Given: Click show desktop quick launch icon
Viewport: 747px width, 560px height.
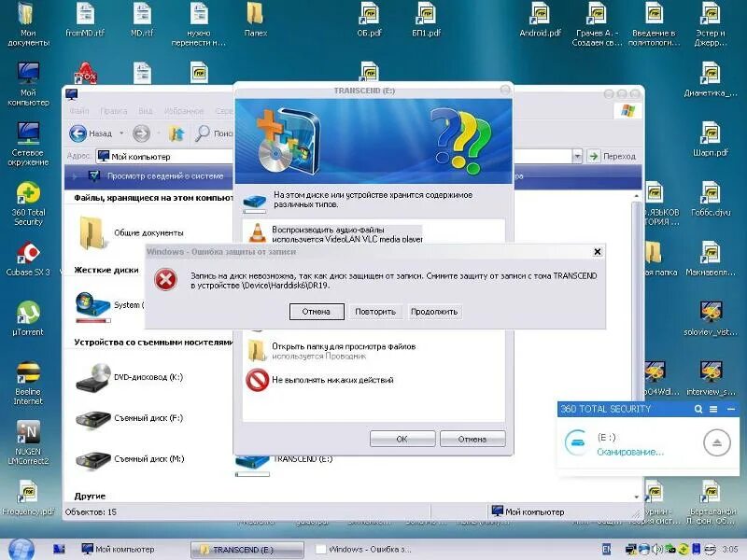Looking at the screenshot, I should pyautogui.click(x=59, y=549).
